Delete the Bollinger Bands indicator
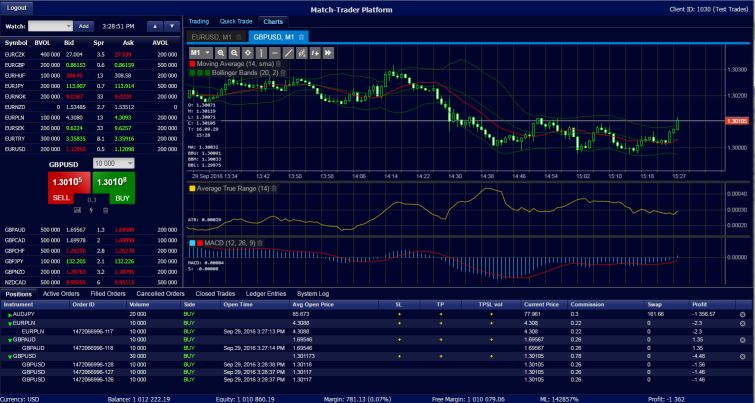 pyautogui.click(x=283, y=73)
